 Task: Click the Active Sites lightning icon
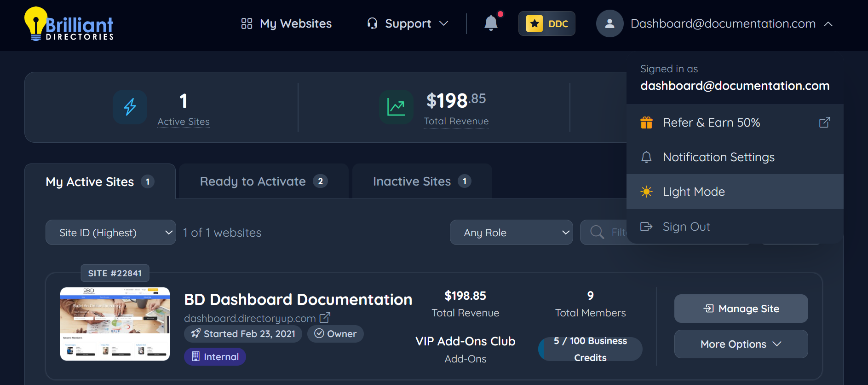click(x=130, y=107)
